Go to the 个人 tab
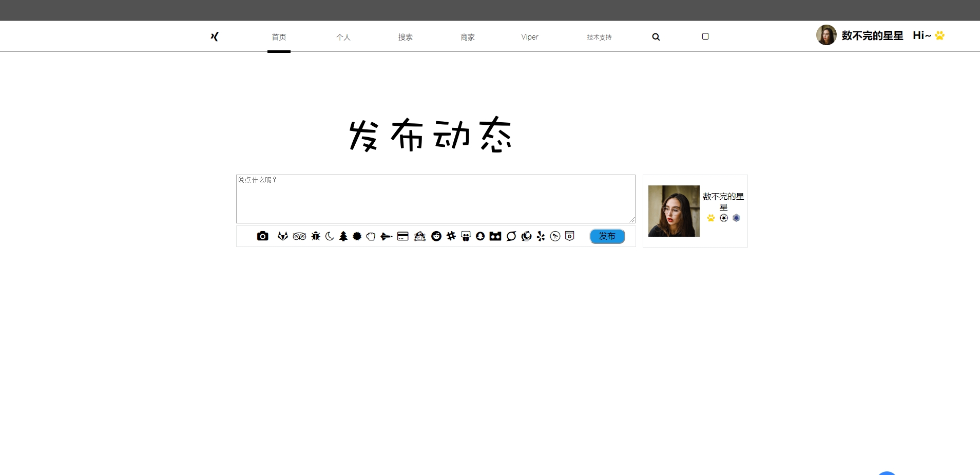The height and width of the screenshot is (475, 980). tap(343, 37)
